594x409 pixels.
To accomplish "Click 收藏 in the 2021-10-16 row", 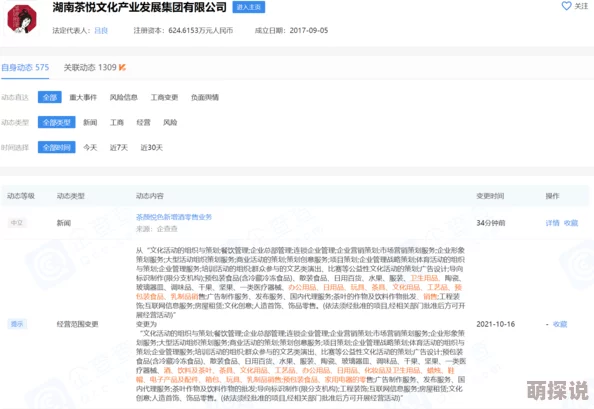I will point(560,324).
